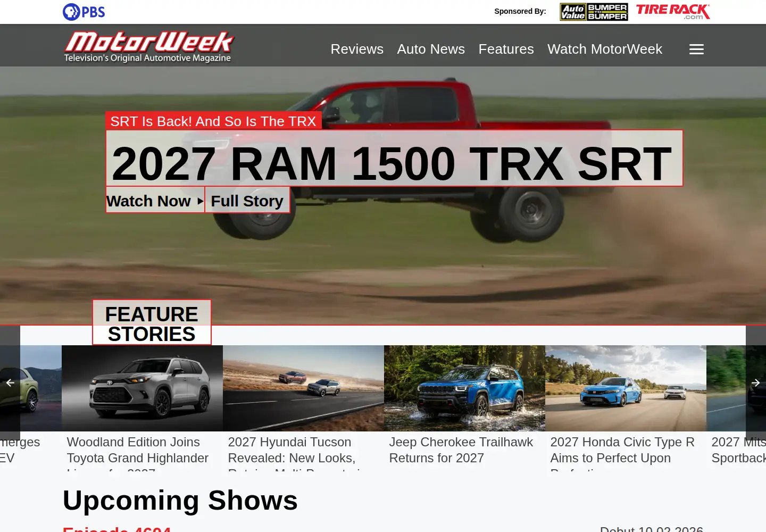
Task: Open the Jeep Cherokee Trailhawk image
Action: pyautogui.click(x=464, y=388)
